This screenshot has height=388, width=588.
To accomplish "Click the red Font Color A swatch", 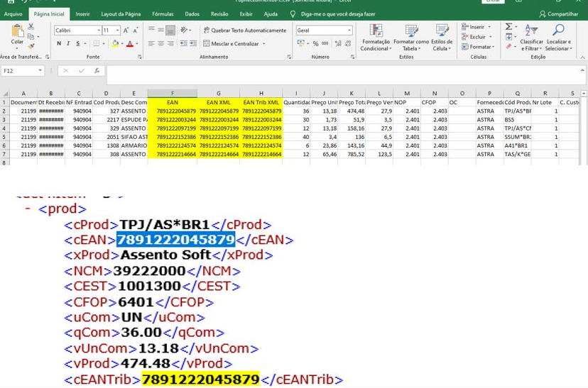I will coord(130,44).
